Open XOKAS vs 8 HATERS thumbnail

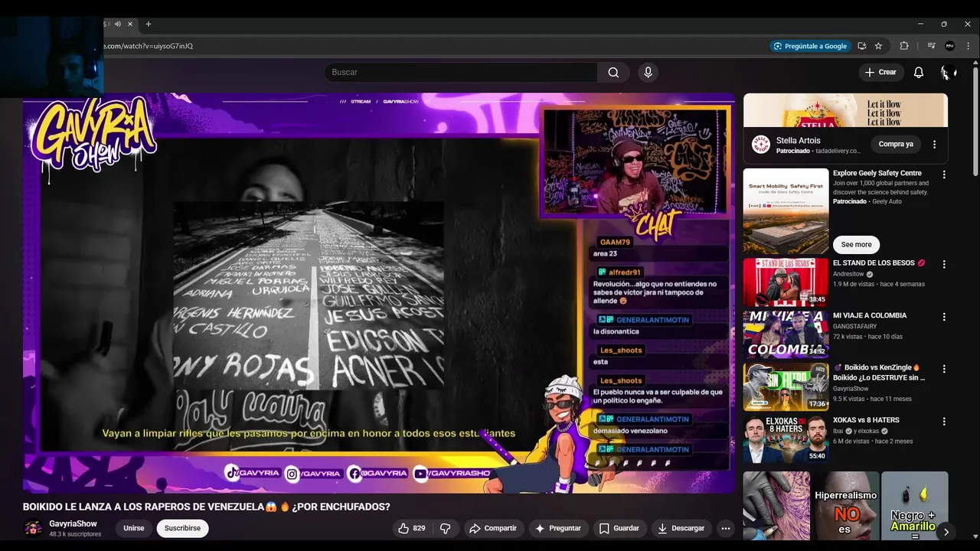coord(786,439)
